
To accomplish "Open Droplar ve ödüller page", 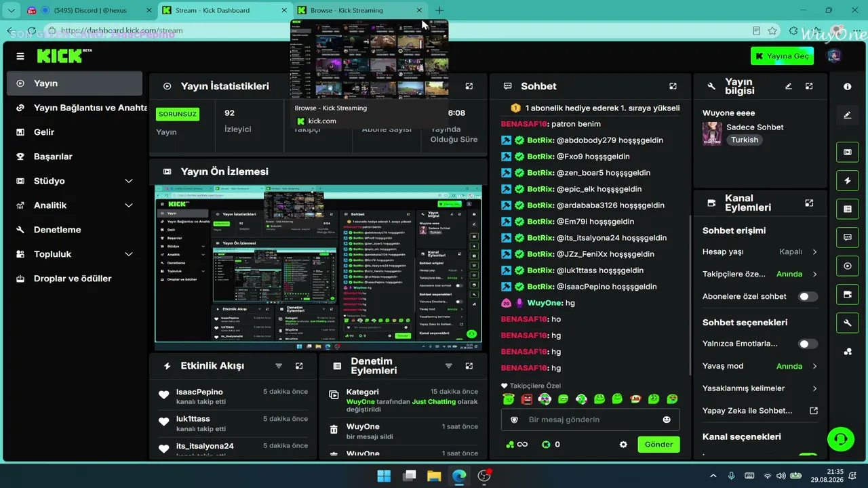I will click(75, 279).
